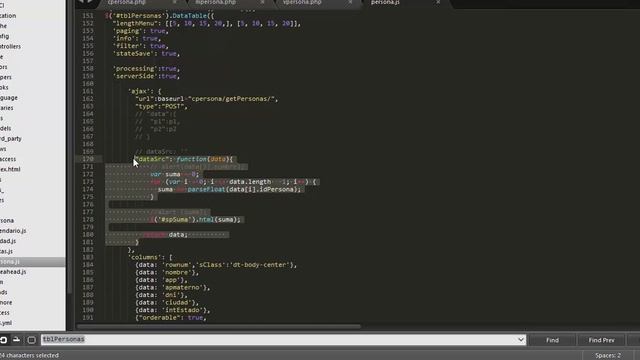Open the file ending 'ex.html' in sidebar

click(x=10, y=169)
